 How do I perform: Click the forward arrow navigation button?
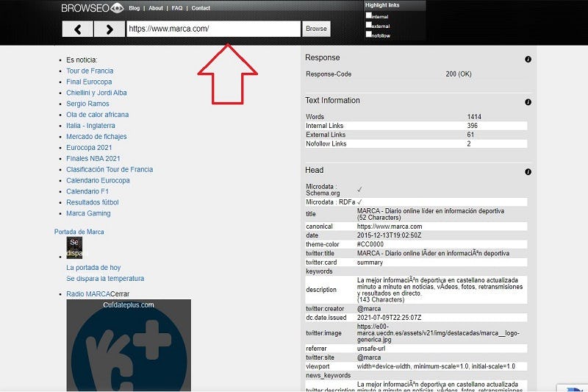pos(110,29)
